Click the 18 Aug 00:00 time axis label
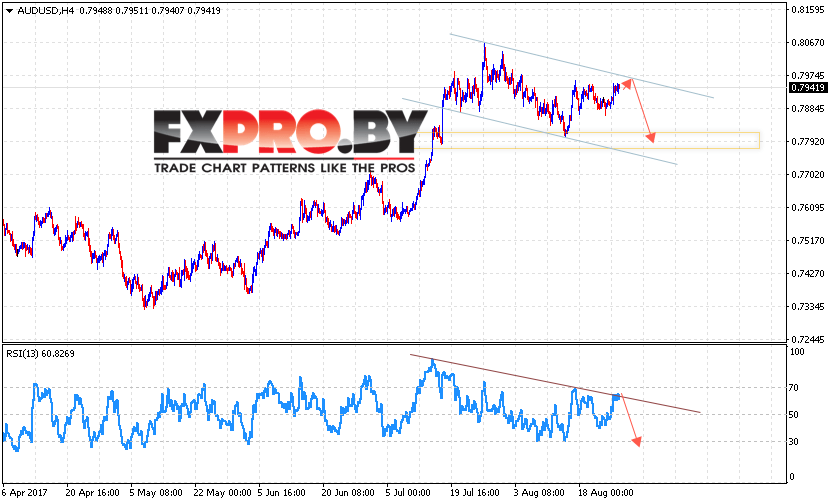The width and height of the screenshot is (829, 504). (606, 493)
